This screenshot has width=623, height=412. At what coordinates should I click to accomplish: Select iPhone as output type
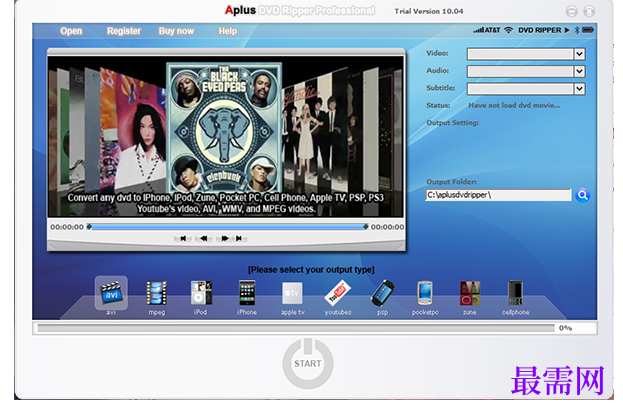pyautogui.click(x=247, y=293)
